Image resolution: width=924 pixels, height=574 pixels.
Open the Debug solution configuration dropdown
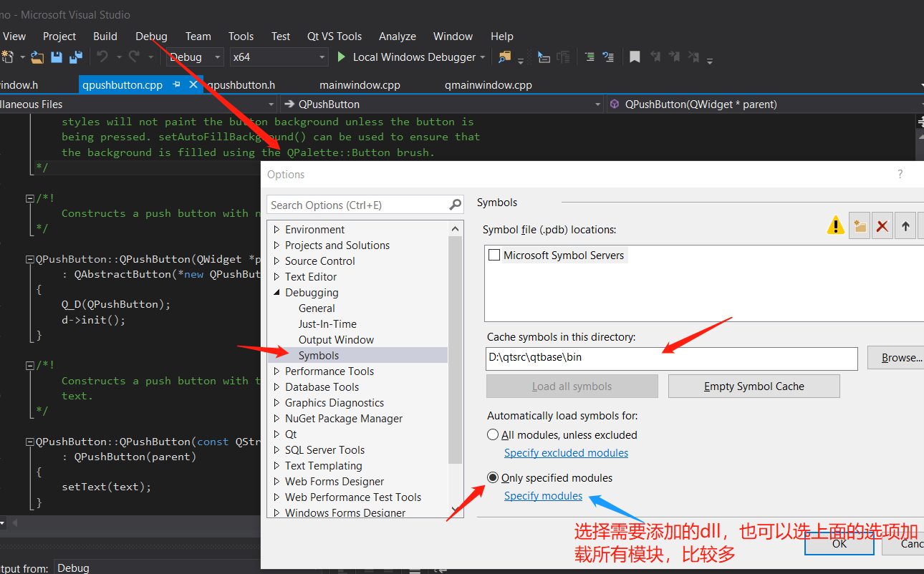[x=195, y=57]
